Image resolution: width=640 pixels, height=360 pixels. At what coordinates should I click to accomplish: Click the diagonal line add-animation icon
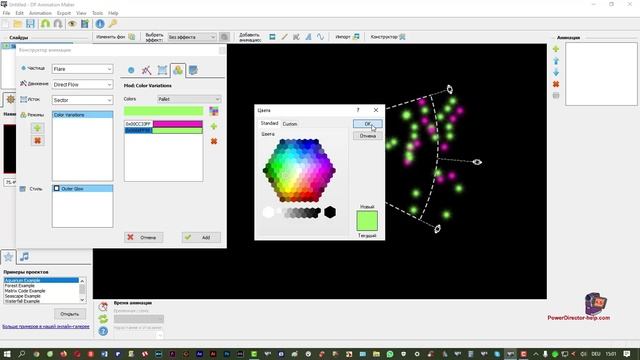[x=284, y=37]
